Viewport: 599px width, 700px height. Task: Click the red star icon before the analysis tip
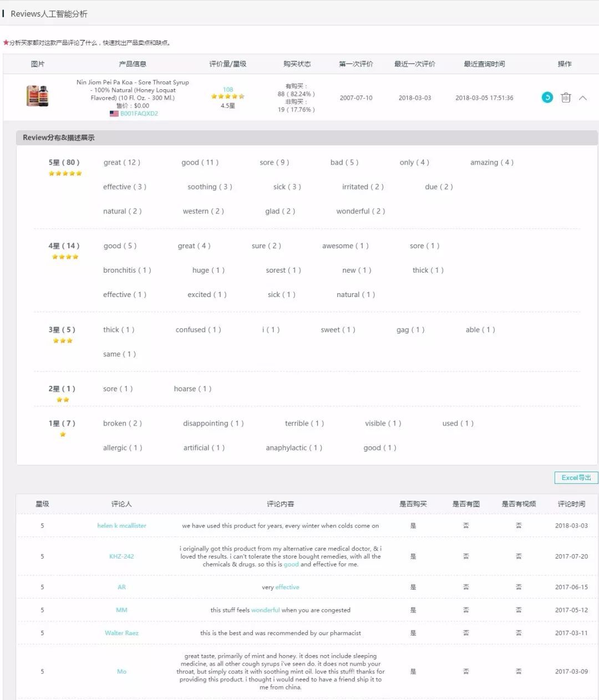pos(7,40)
